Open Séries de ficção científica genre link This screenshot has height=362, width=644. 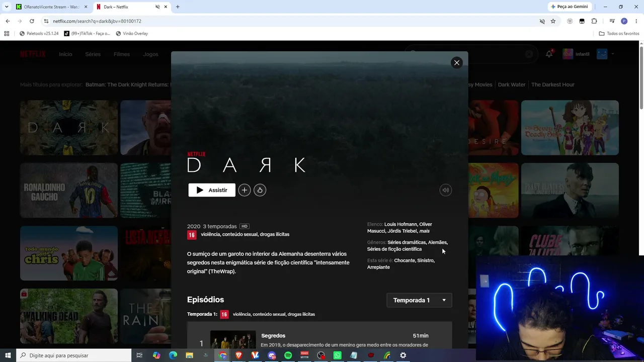coord(394,249)
